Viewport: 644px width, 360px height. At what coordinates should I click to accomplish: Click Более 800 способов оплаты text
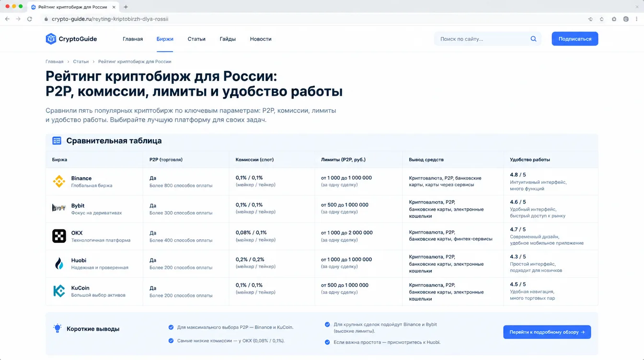point(181,185)
